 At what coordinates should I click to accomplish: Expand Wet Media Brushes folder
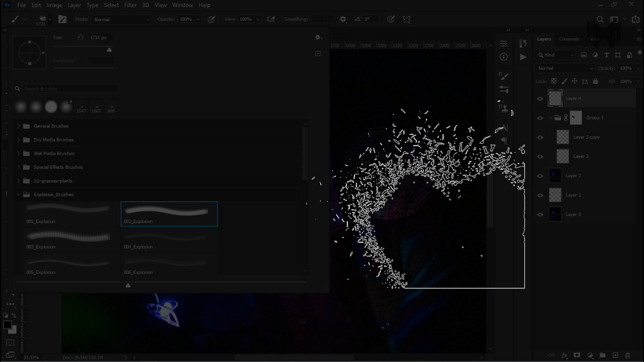point(18,154)
